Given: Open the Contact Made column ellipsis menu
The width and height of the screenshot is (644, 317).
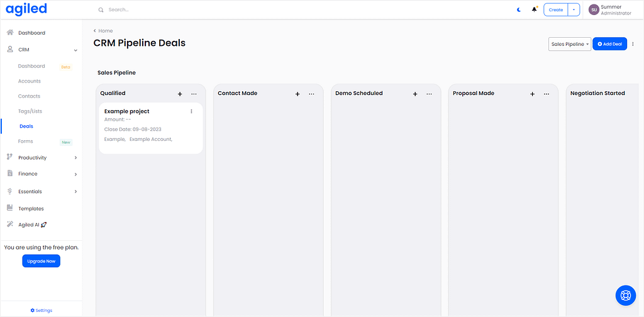Looking at the screenshot, I should coord(311,94).
